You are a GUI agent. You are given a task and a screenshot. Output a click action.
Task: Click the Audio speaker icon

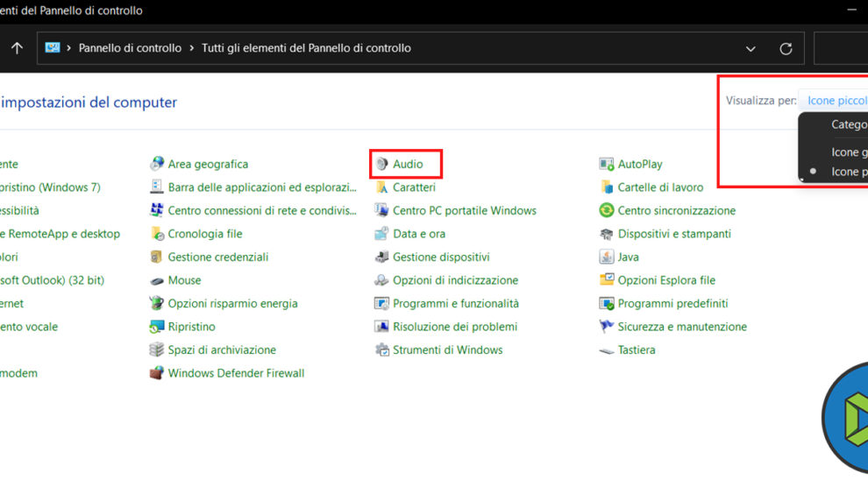coord(382,164)
